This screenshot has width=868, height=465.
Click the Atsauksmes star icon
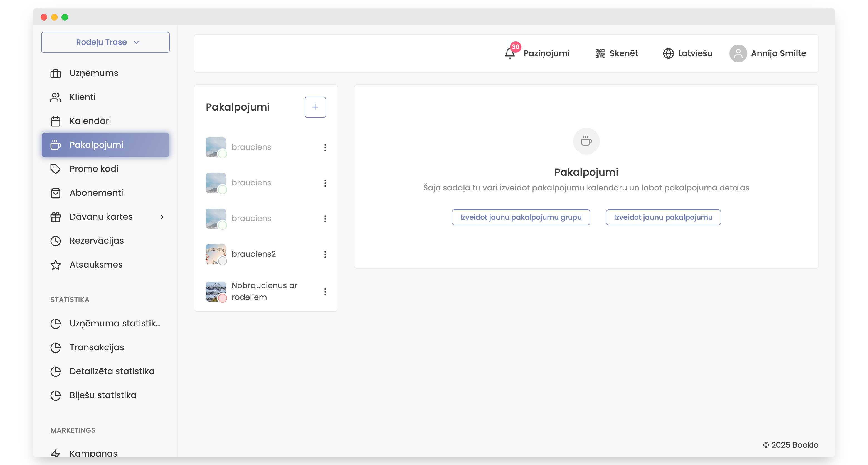coord(56,265)
